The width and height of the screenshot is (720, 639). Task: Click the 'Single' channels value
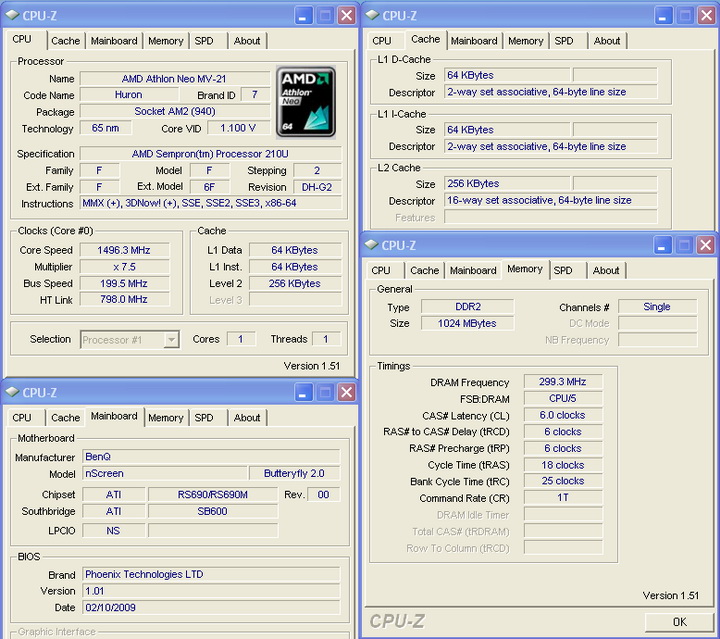(657, 307)
